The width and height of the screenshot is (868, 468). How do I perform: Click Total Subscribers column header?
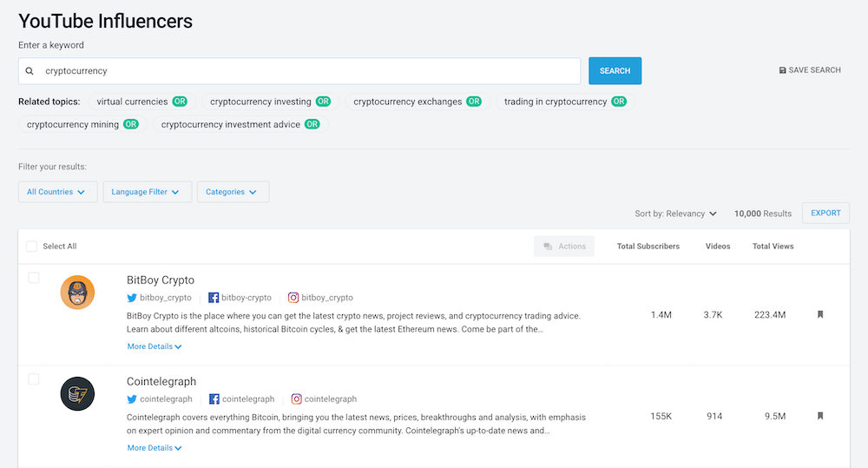coord(648,247)
